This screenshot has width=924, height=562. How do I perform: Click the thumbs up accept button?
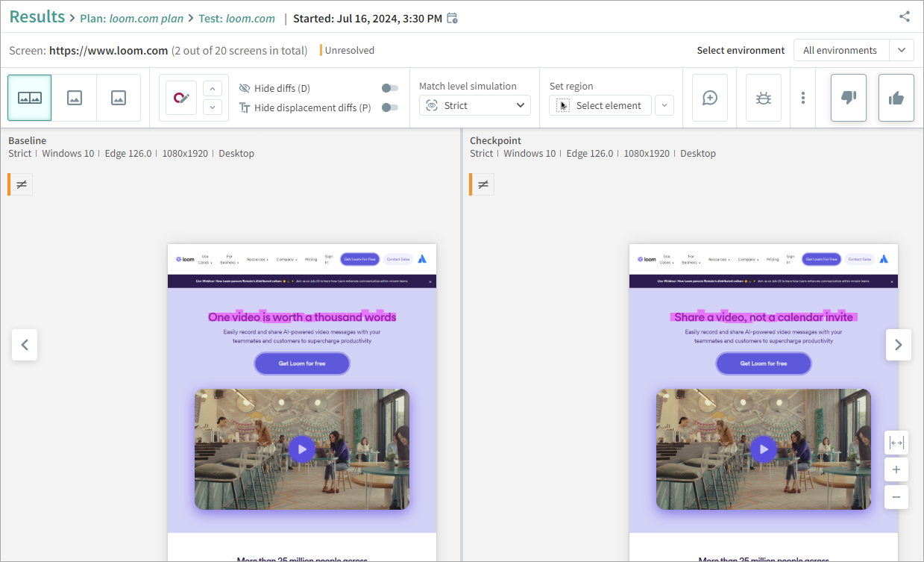896,98
